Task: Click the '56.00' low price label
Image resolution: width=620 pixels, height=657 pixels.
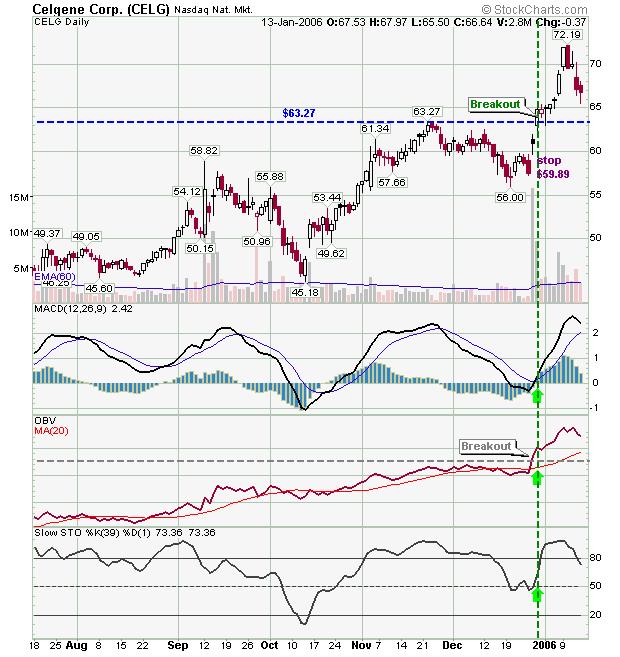Action: (510, 197)
